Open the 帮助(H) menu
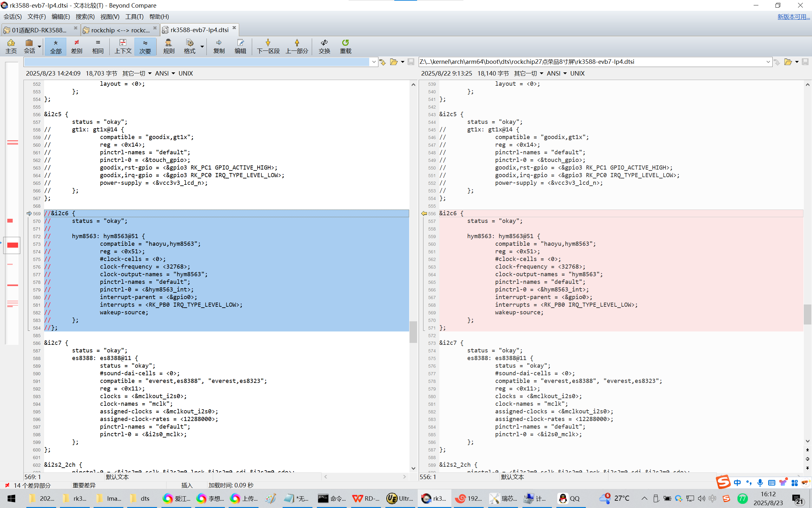Viewport: 812px width, 508px height. point(159,17)
